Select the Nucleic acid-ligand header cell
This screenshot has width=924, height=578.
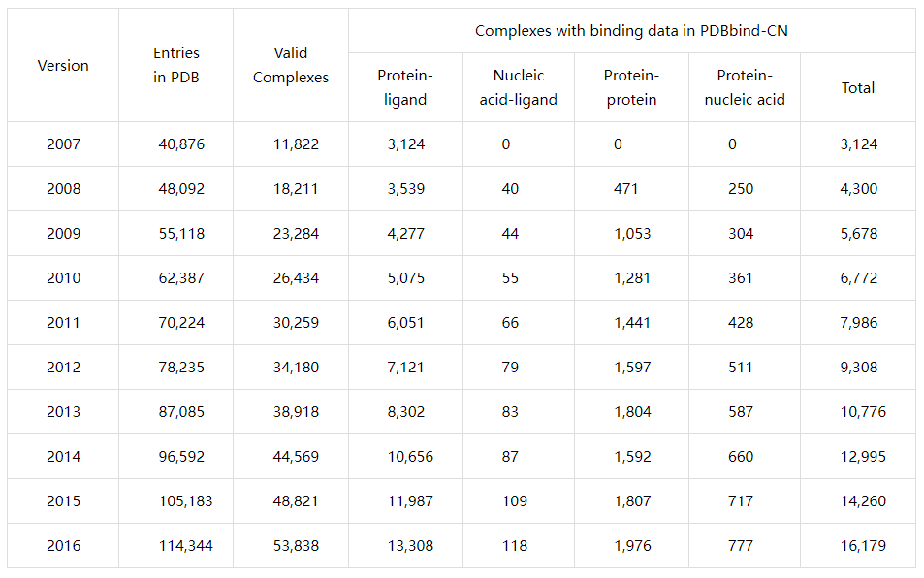point(519,87)
